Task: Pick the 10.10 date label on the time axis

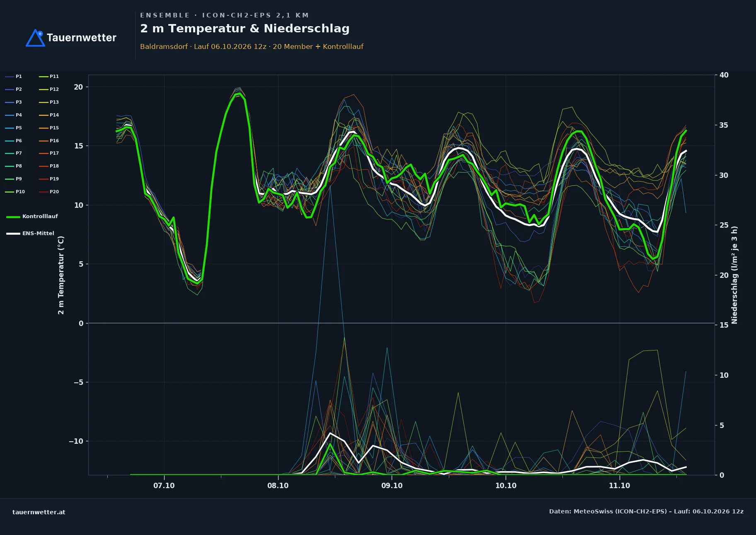Action: 506,486
